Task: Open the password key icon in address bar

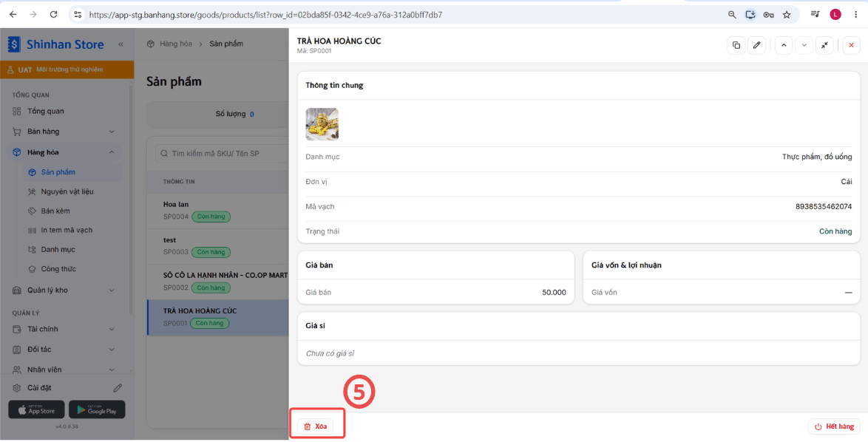Action: click(768, 15)
